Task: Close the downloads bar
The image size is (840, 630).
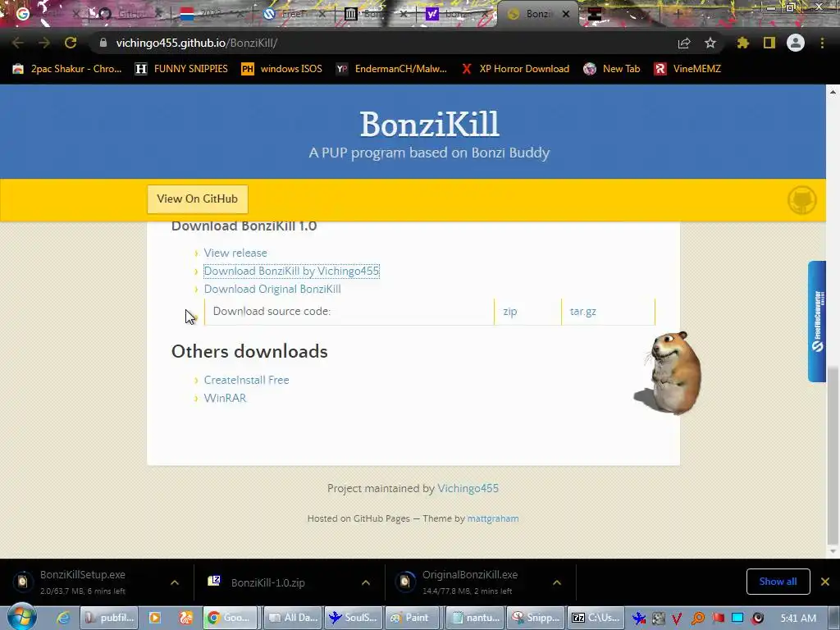Action: point(825,582)
